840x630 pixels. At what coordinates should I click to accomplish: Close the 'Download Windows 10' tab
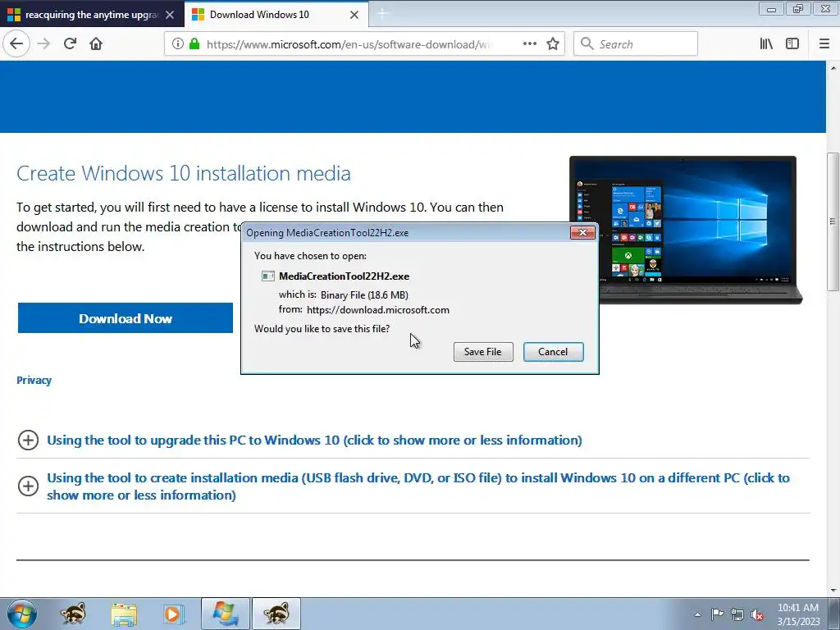pos(354,15)
